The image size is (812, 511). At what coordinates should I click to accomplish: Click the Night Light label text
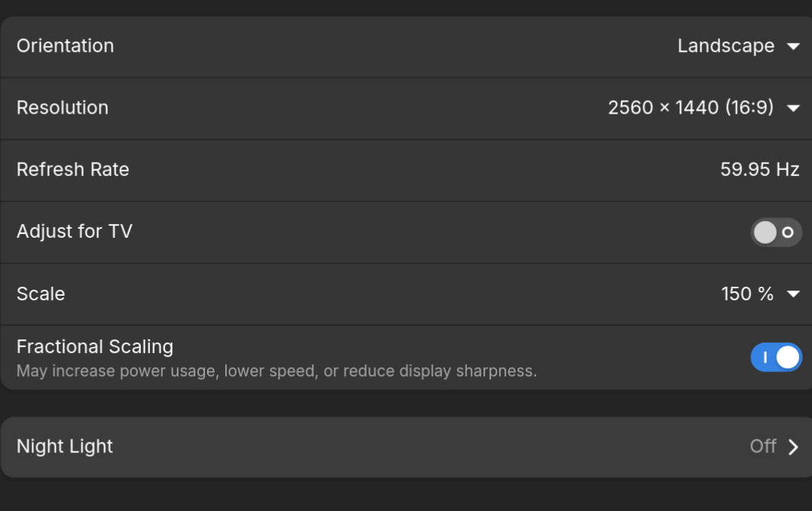pyautogui.click(x=65, y=446)
